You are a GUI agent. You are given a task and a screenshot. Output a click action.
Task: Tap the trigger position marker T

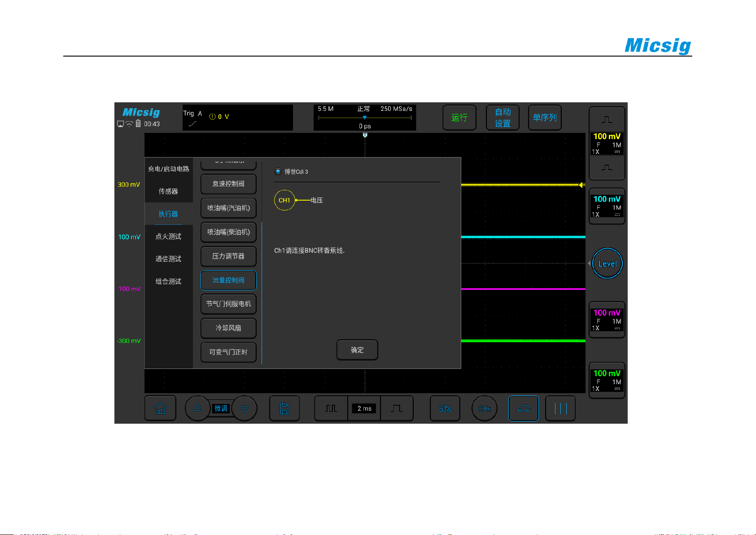(365, 135)
